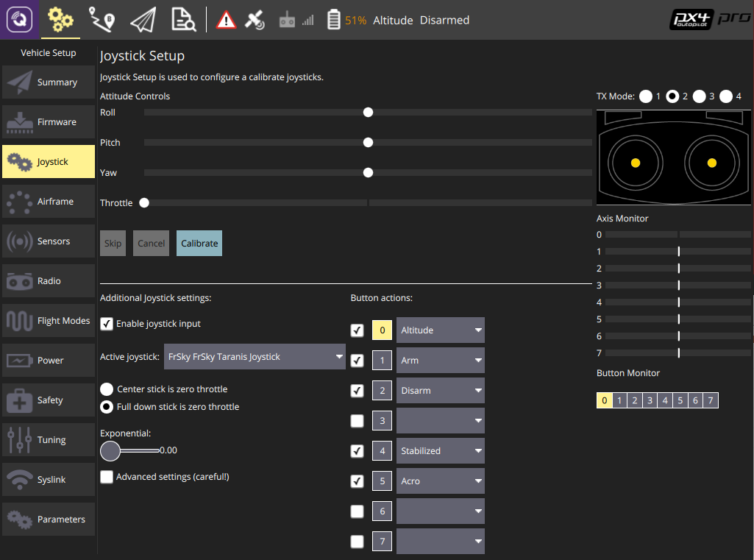The image size is (754, 560).
Task: Open the Active joystick dropdown
Action: pos(255,356)
